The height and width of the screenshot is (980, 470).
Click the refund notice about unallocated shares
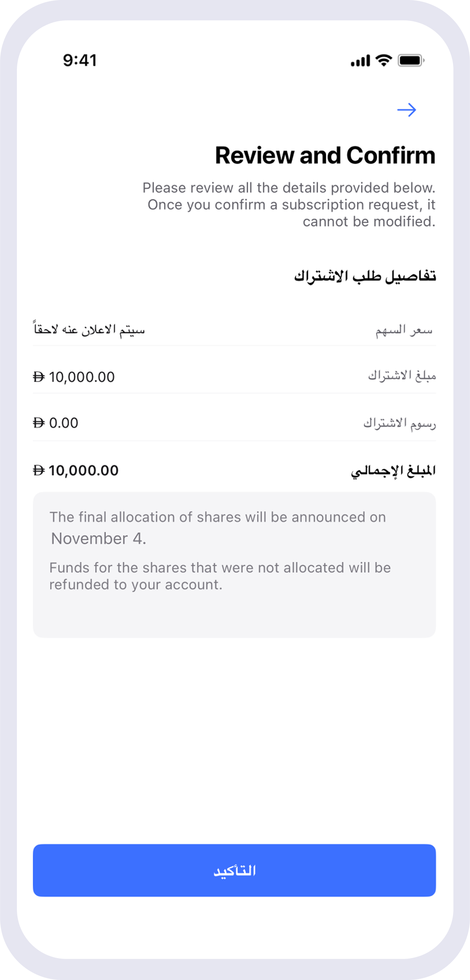(220, 576)
